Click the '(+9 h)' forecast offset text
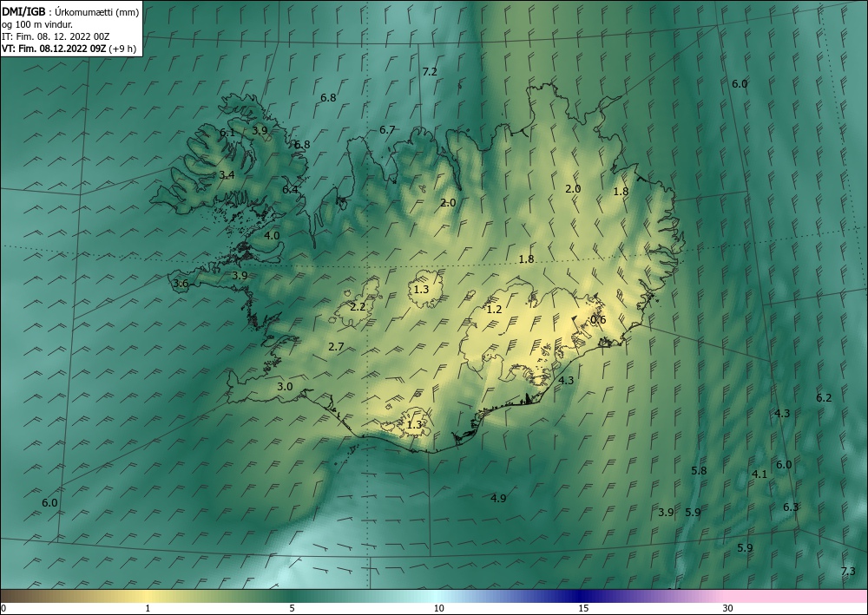This screenshot has height=615, width=868. [x=122, y=49]
